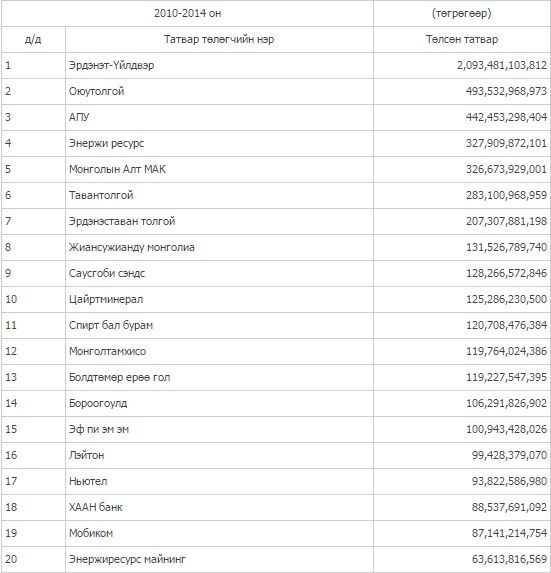The width and height of the screenshot is (551, 573).
Task: Select the Оюутолгой name cell
Action: (219, 91)
